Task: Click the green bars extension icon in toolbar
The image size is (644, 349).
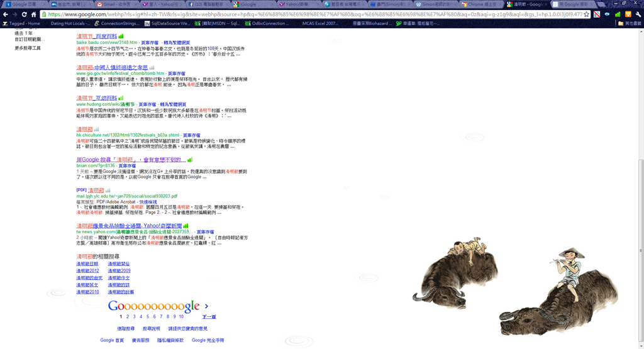Action: point(618,14)
